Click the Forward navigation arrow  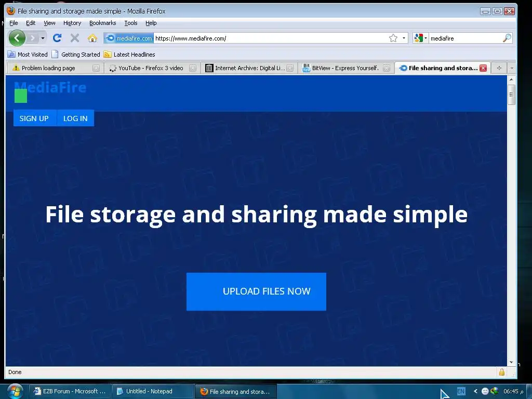click(x=33, y=38)
